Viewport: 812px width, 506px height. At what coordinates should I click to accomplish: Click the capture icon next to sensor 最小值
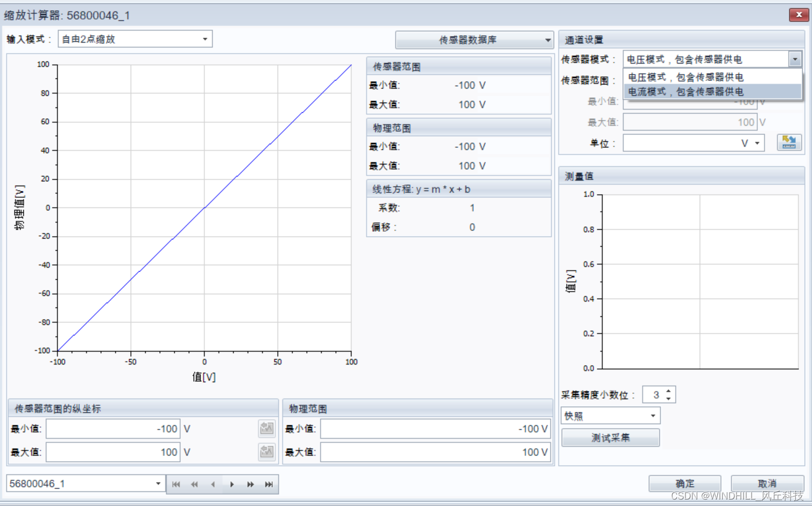pos(267,429)
